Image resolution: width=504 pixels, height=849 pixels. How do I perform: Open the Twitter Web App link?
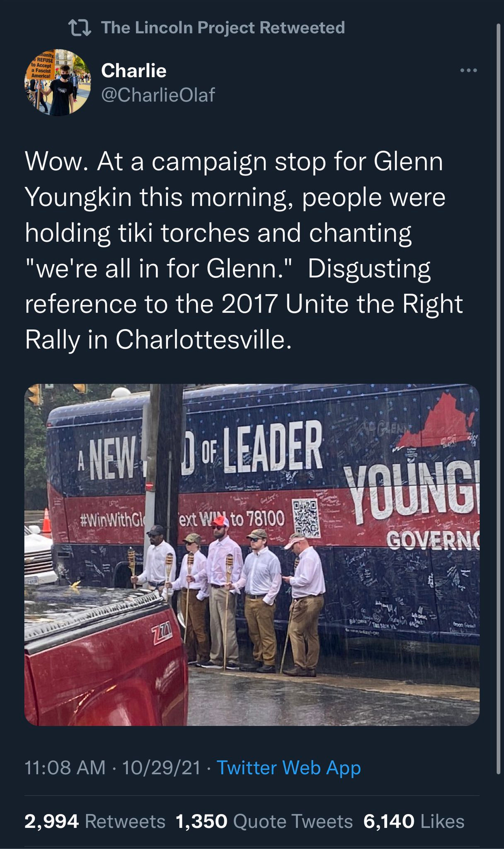289,768
